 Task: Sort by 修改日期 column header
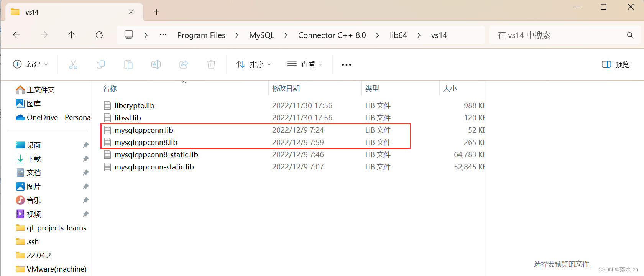[x=286, y=89]
